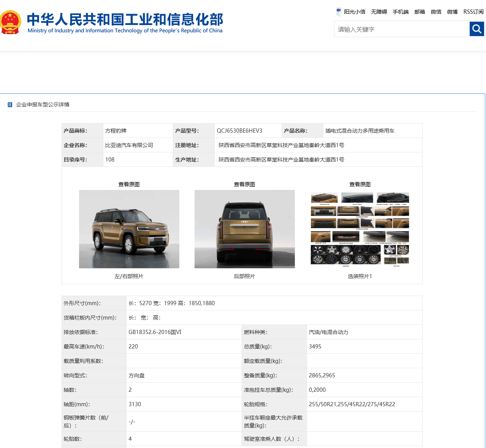
Task: Click the production address value row
Action: 318,160
